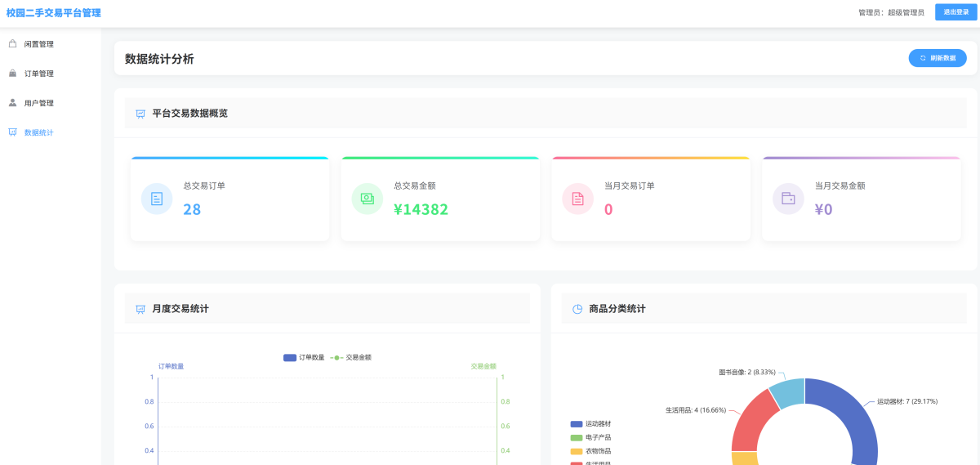Toggle 运动器材 in pie chart legend
This screenshot has width=980, height=465.
pyautogui.click(x=590, y=423)
